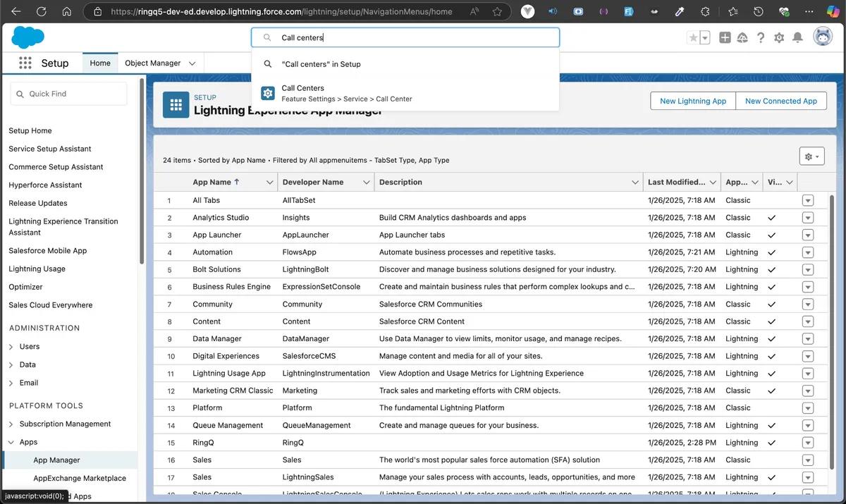
Task: Open row actions dropdown for Automation
Action: click(808, 252)
